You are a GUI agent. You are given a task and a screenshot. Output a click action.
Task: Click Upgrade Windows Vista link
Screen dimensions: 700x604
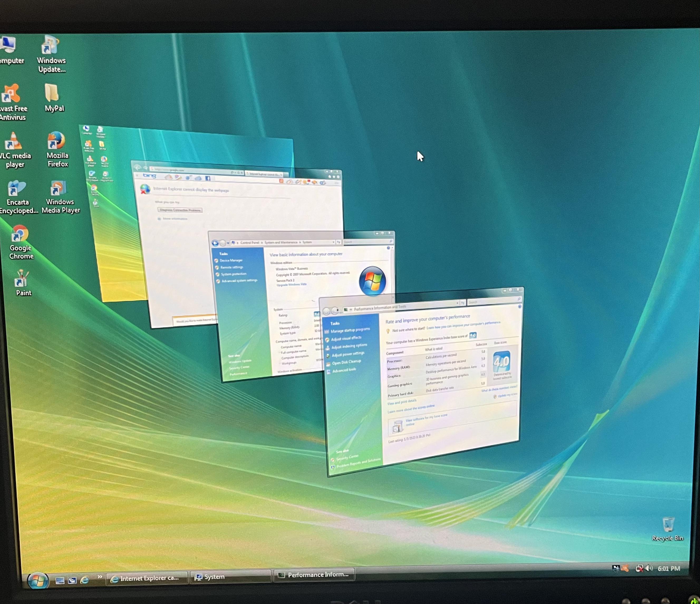point(292,284)
